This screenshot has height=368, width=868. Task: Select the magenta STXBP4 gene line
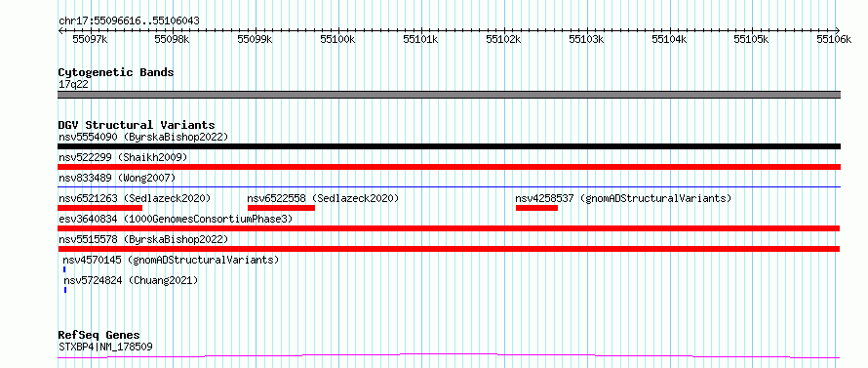pyautogui.click(x=449, y=355)
